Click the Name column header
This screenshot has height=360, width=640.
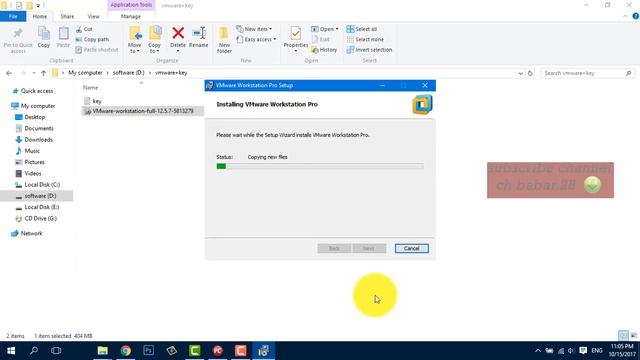(91, 87)
